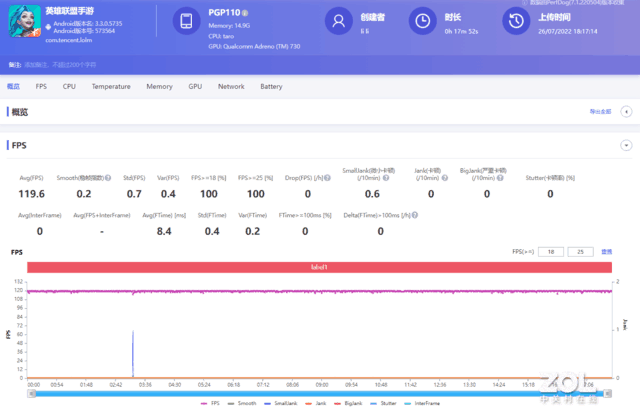Open the Network tab
640x407 pixels.
coord(231,87)
